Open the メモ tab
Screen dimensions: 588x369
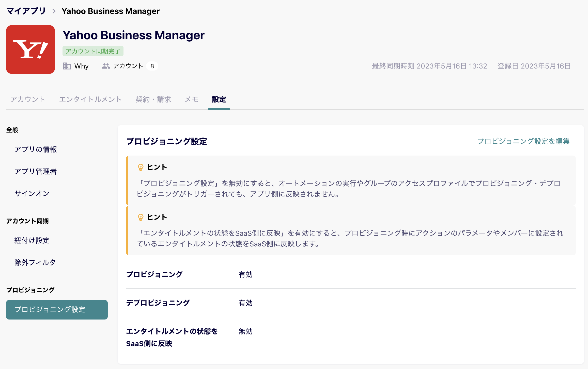tap(191, 99)
